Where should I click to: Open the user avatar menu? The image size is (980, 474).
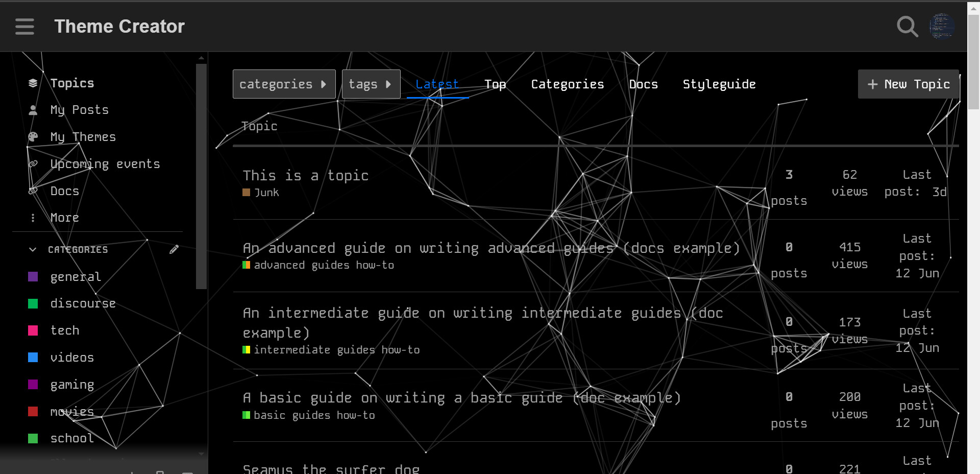pyautogui.click(x=941, y=27)
